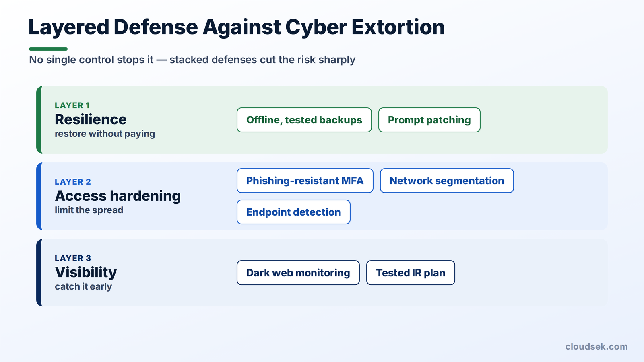Image resolution: width=644 pixels, height=362 pixels.
Task: Click the 'LAYER 2' label
Action: coord(73,182)
